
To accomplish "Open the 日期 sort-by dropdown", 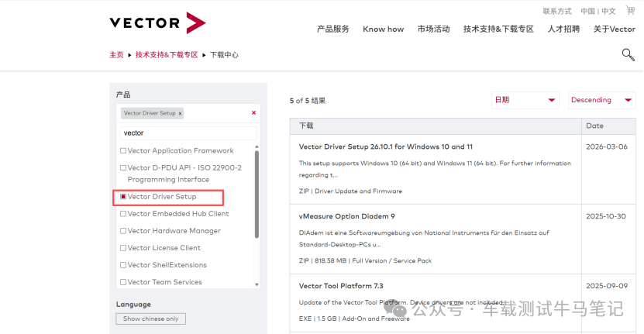I will (x=525, y=100).
